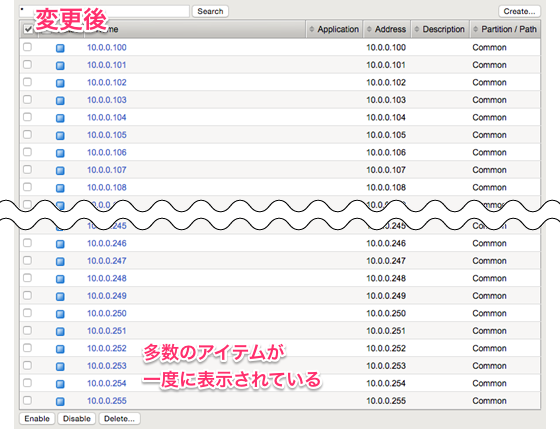Viewport: 560px width, 429px height.
Task: Click the Delete... button
Action: [x=119, y=418]
